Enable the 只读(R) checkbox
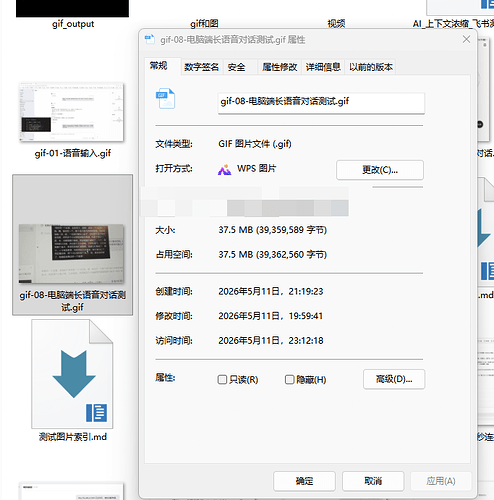 pos(222,379)
